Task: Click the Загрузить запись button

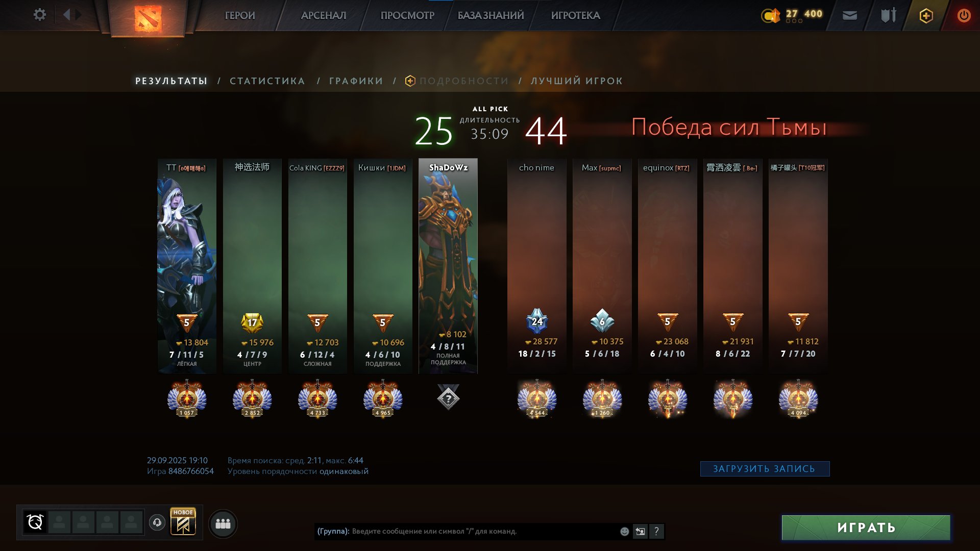Action: (764, 469)
